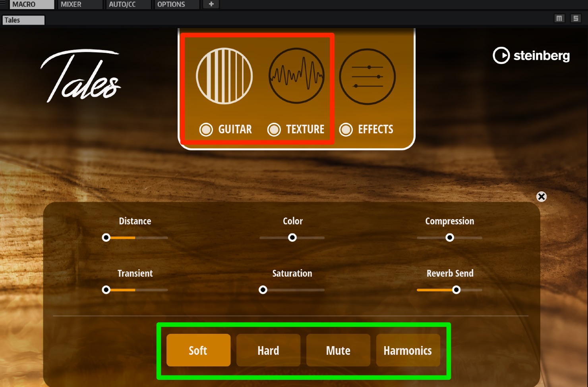This screenshot has height=387, width=588.
Task: Click the Compression slider handle
Action: pyautogui.click(x=450, y=237)
